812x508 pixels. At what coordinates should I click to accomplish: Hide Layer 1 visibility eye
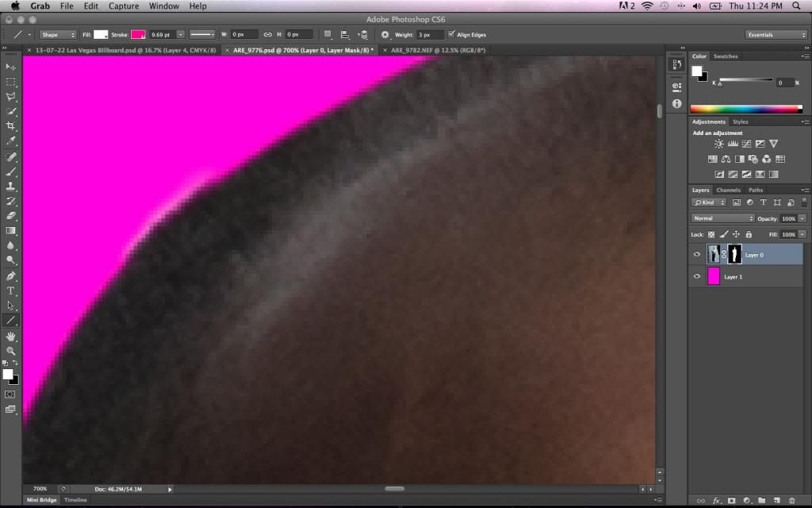click(x=697, y=276)
